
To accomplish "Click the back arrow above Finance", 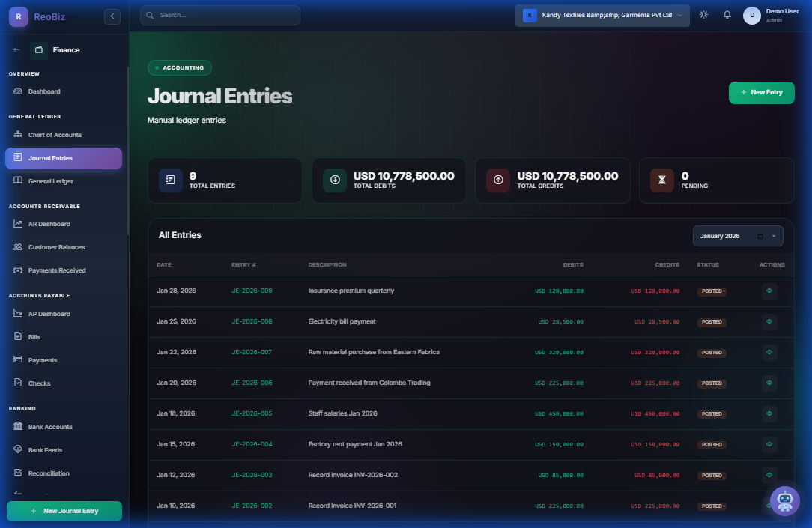I will tap(15, 49).
